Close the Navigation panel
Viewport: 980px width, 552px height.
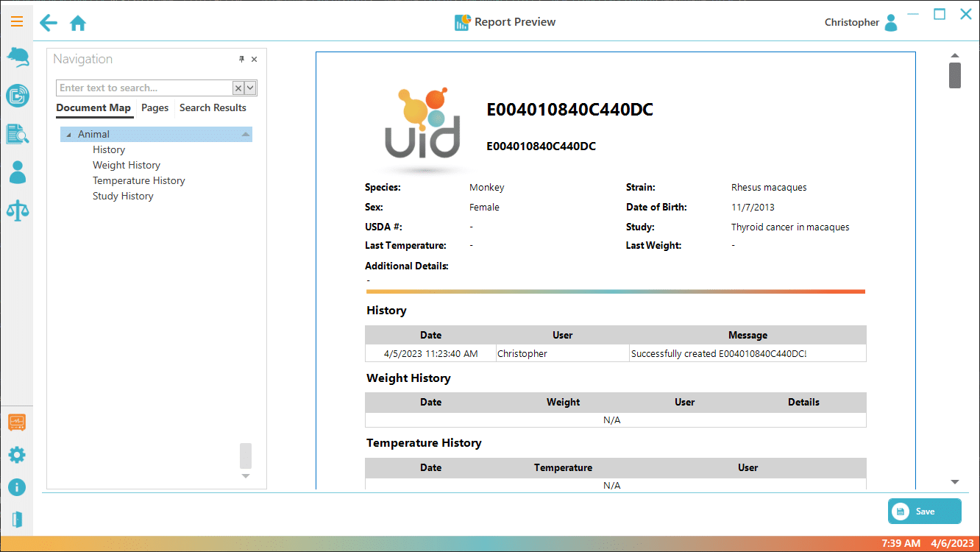click(255, 59)
